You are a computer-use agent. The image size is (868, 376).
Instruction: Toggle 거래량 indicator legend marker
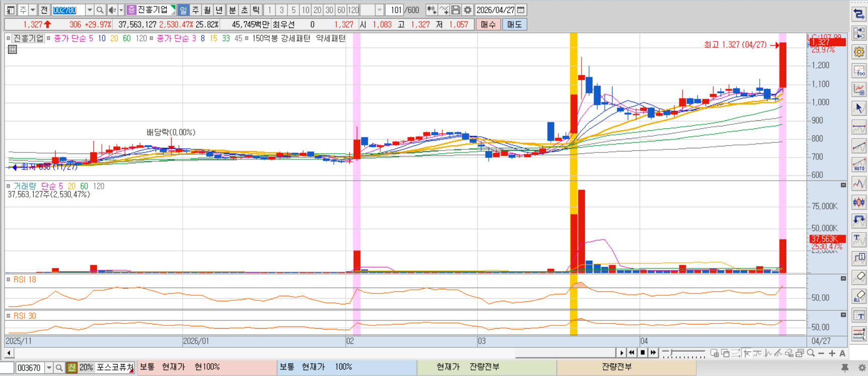[9, 186]
